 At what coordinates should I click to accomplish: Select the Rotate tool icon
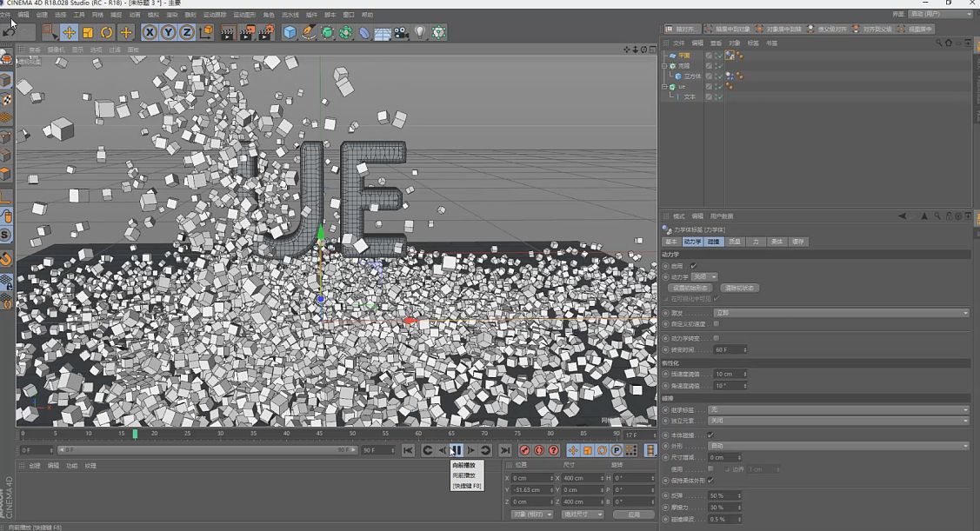pyautogui.click(x=107, y=32)
